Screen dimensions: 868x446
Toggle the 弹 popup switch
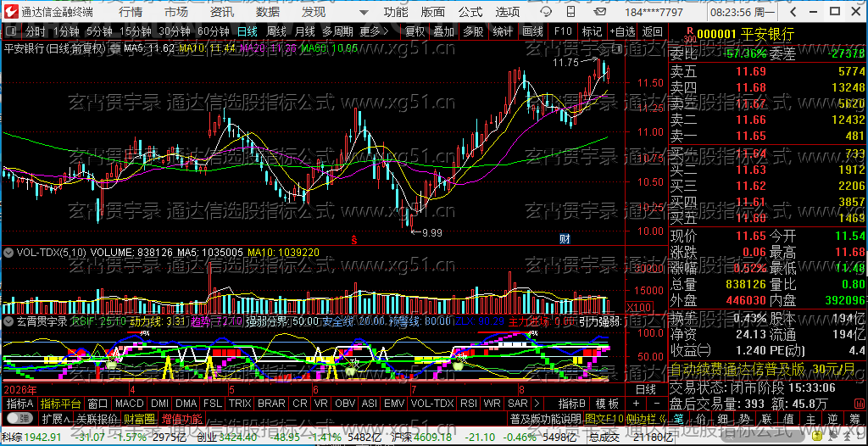point(19,418)
